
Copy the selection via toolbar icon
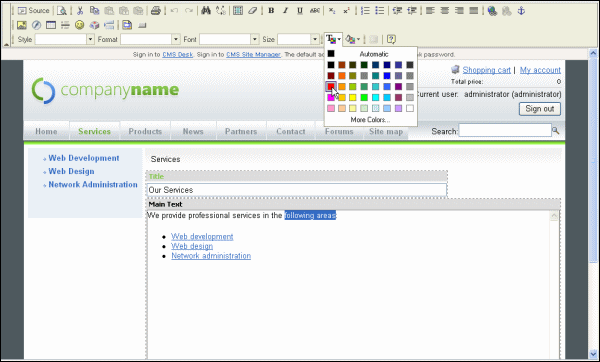tap(95, 11)
